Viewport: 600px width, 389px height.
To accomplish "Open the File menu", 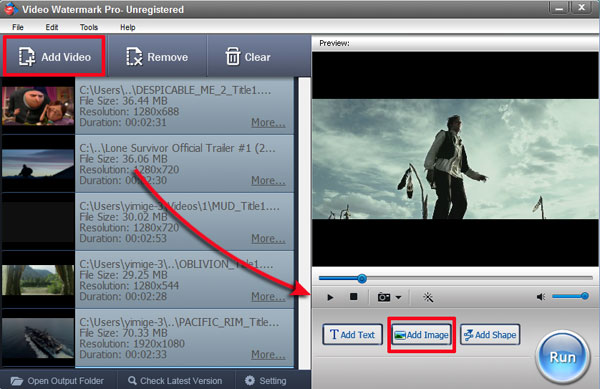I will (x=18, y=27).
